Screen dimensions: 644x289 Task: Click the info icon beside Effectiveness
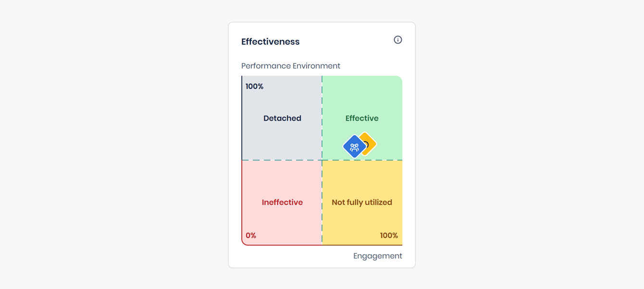(397, 40)
